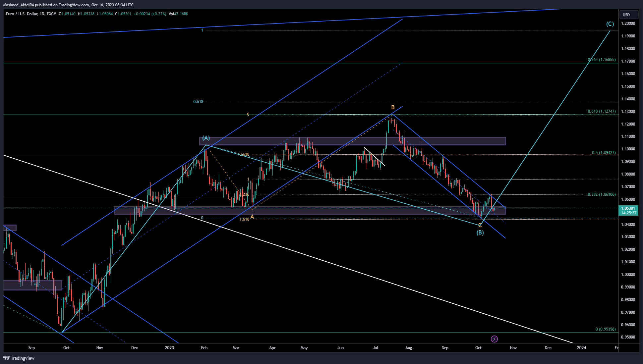Screen dimensions: 643x364
Task: Click the 1.20000 price axis label
Action: [x=628, y=24]
